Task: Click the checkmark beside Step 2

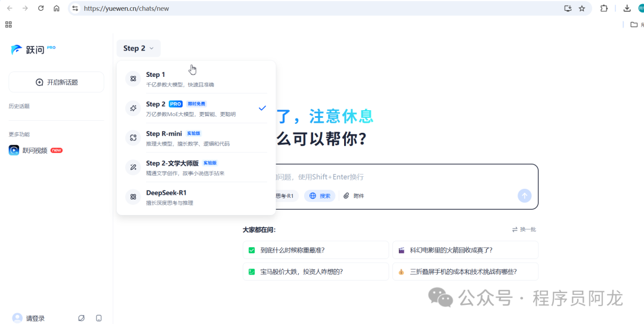Action: [262, 108]
